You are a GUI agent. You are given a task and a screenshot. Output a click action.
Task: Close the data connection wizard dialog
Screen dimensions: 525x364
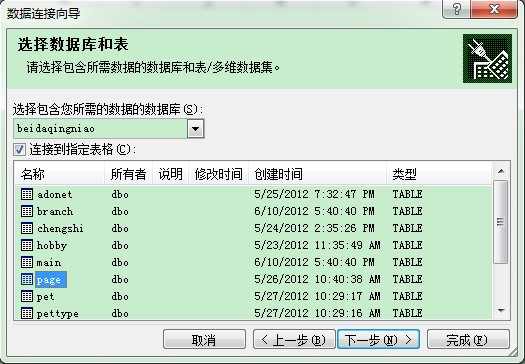(494, 9)
